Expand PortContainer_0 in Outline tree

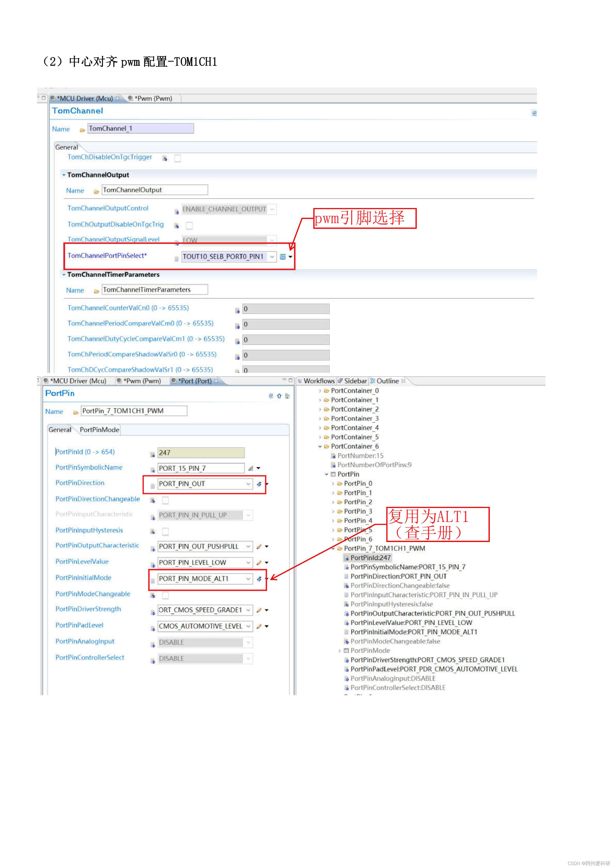tap(320, 391)
